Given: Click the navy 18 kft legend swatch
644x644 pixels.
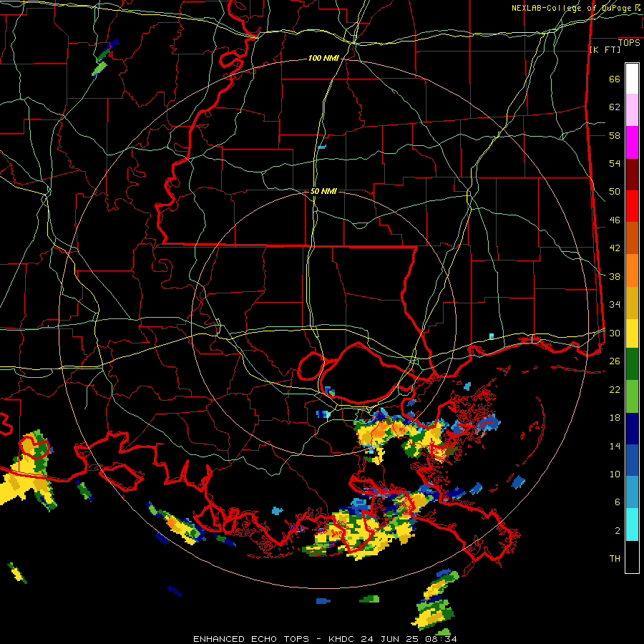Looking at the screenshot, I should click(x=632, y=429).
